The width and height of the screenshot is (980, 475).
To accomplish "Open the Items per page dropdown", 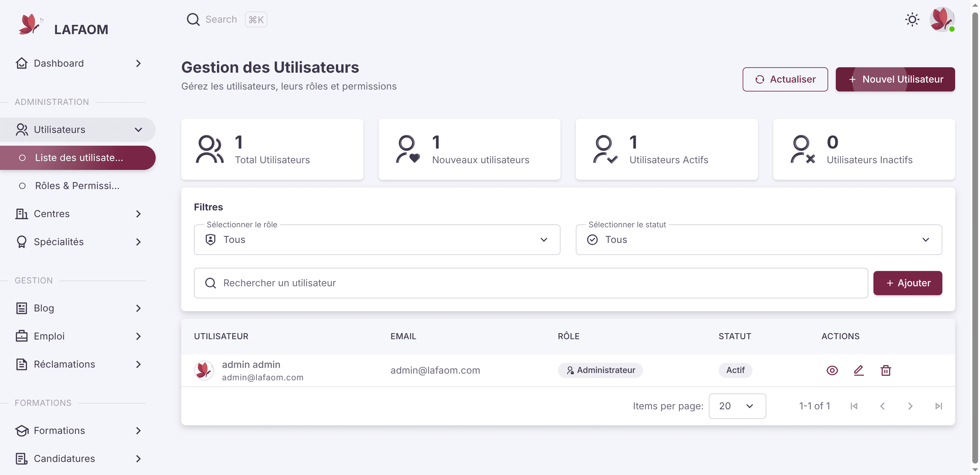I will [737, 406].
